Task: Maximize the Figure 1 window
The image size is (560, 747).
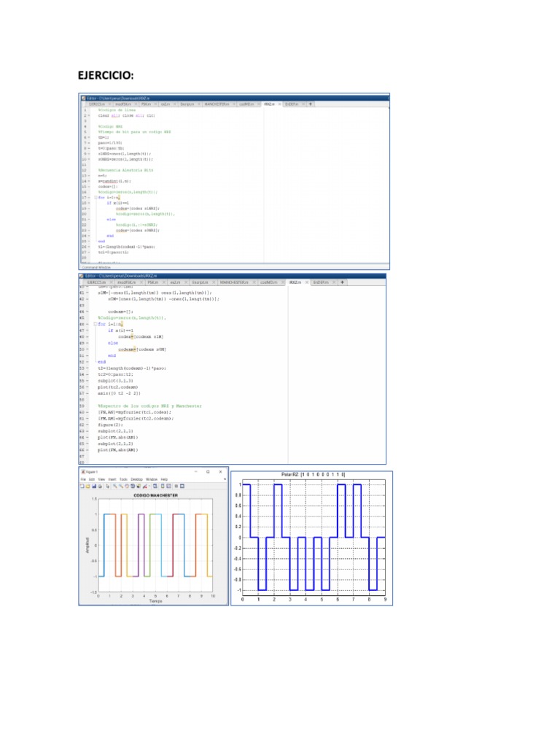Action: coord(209,471)
